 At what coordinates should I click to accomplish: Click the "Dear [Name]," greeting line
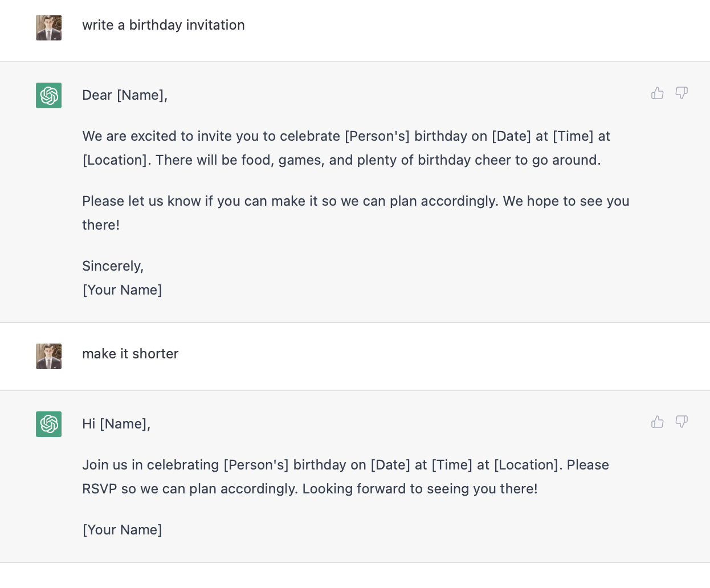click(125, 95)
